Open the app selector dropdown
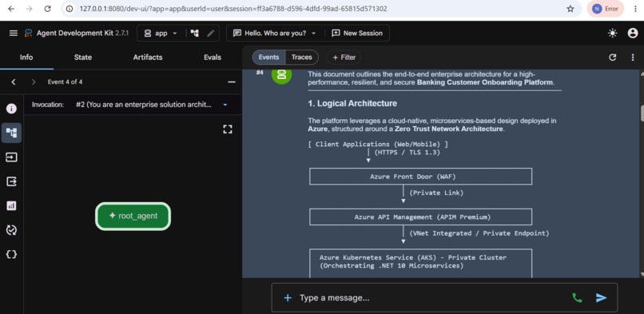Image resolution: width=644 pixels, height=314 pixels. pyautogui.click(x=161, y=34)
